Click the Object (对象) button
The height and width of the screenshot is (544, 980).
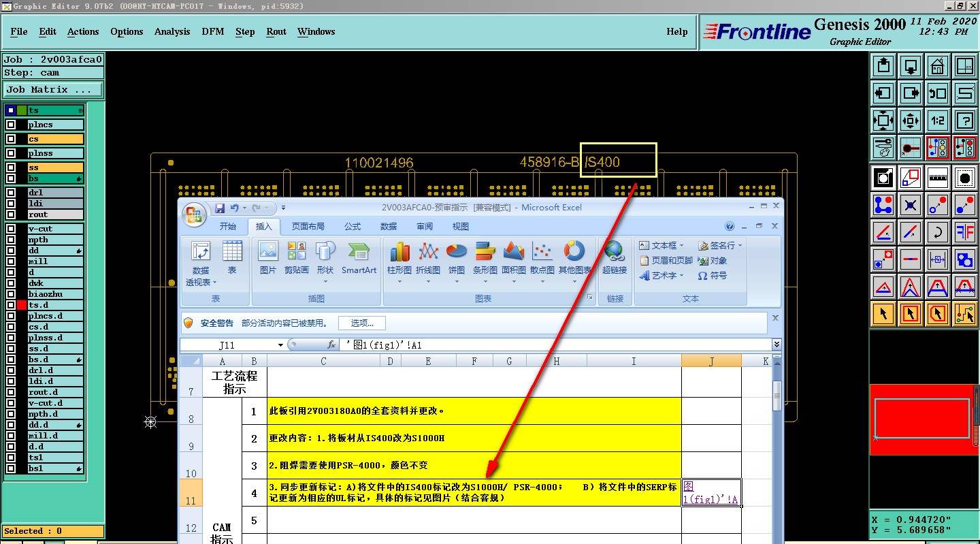712,261
